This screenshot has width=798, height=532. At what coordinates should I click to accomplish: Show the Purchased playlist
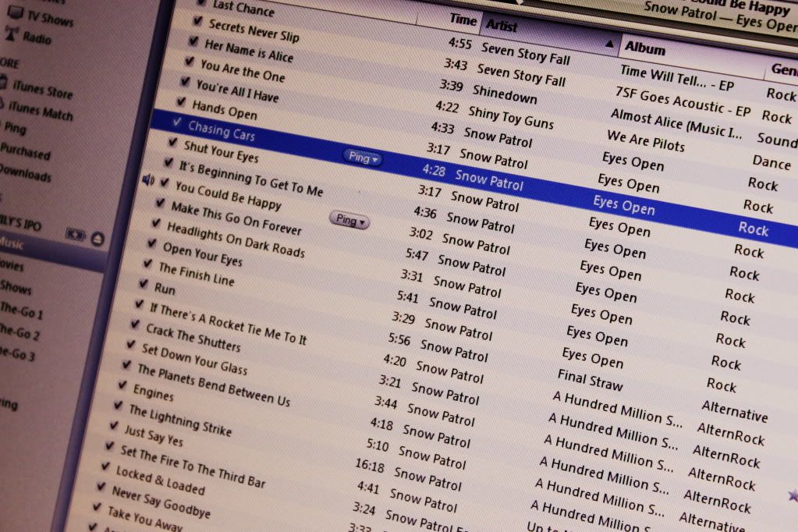(x=26, y=151)
